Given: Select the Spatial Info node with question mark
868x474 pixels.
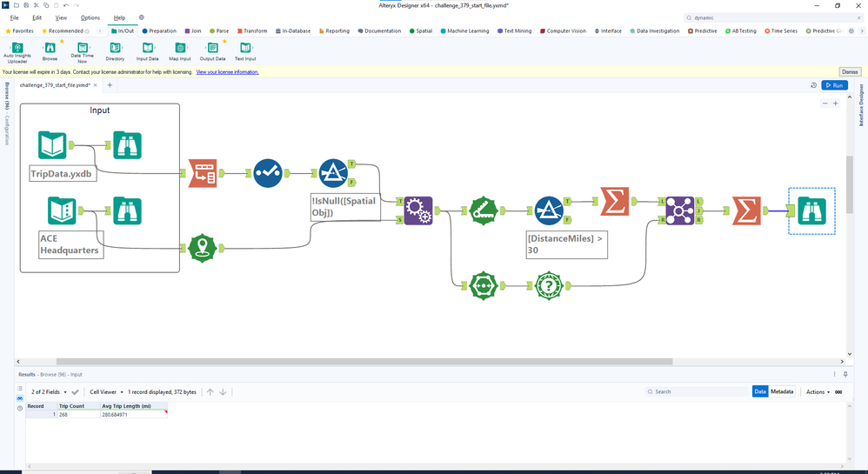Looking at the screenshot, I should point(549,286).
